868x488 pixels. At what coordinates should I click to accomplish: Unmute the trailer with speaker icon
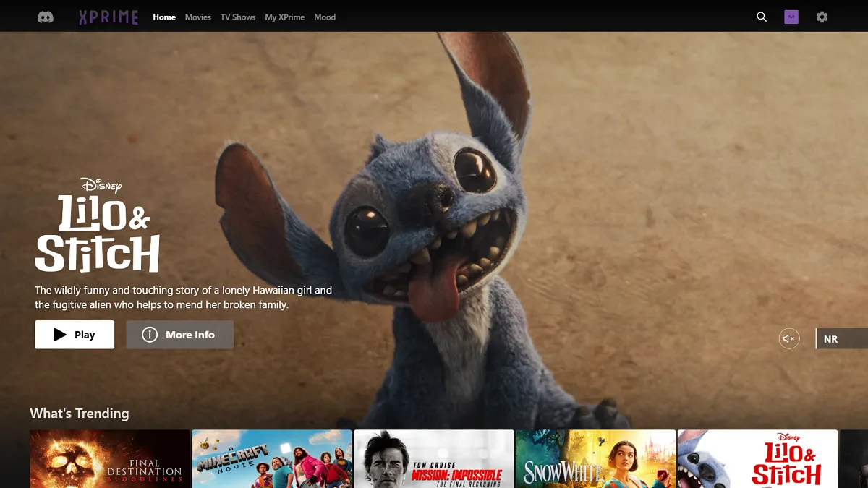(789, 338)
